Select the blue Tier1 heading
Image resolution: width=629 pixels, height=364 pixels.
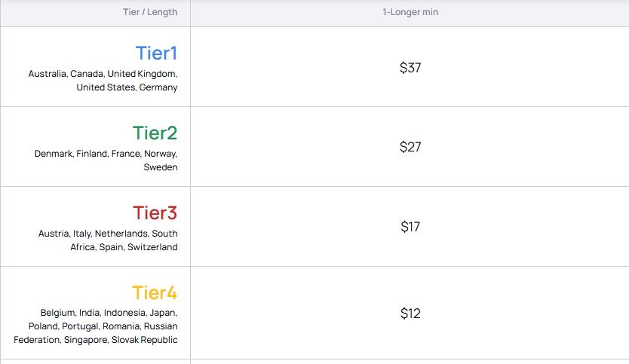(x=156, y=54)
